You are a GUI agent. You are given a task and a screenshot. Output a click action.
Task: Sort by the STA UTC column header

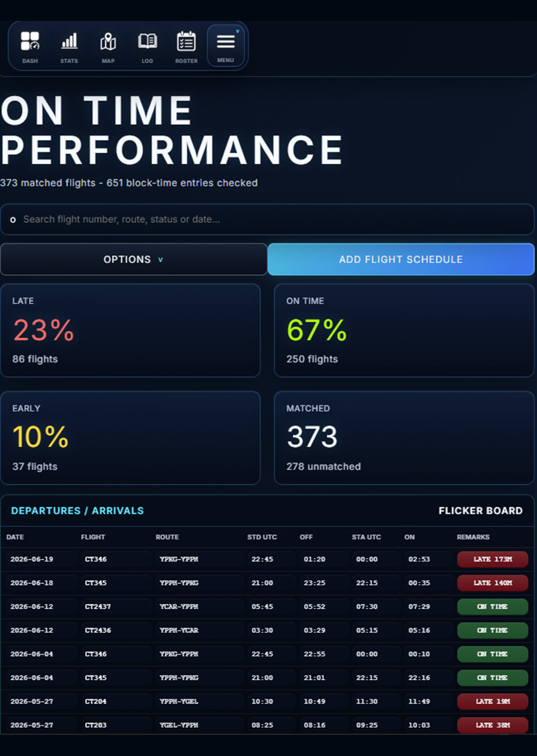[366, 537]
